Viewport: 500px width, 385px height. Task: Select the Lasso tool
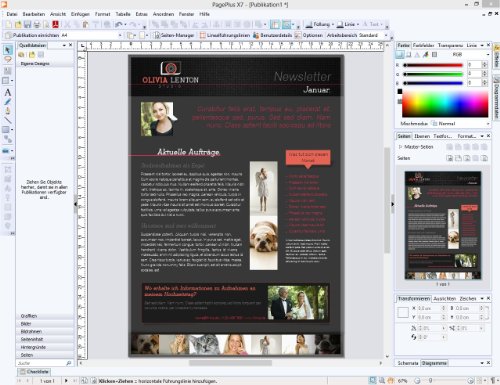(7, 60)
